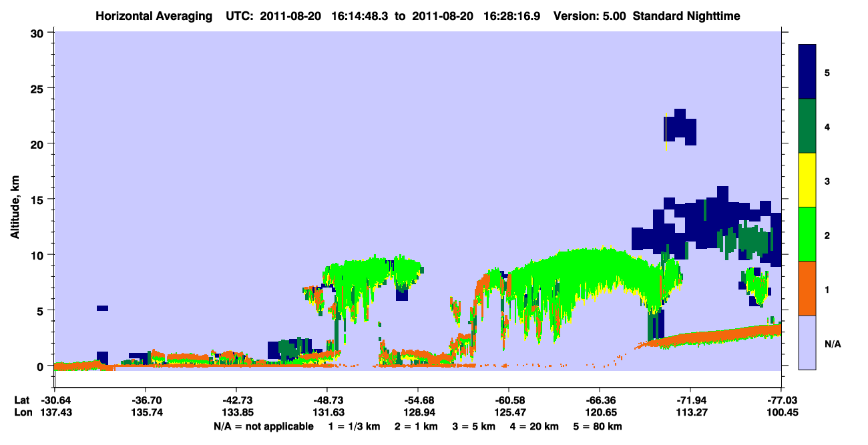868x445 pixels.
Task: Click the '5 = 80 km' legend text
Action: pos(598,426)
